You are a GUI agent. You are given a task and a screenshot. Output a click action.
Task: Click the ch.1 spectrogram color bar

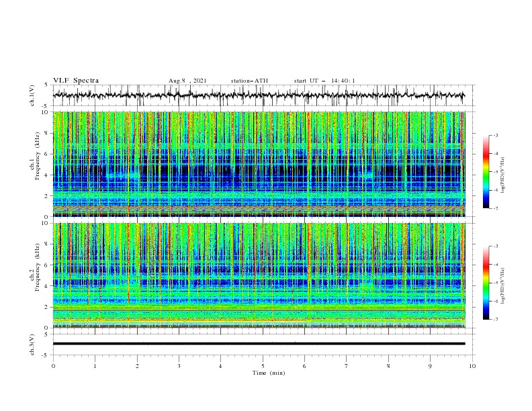click(486, 172)
